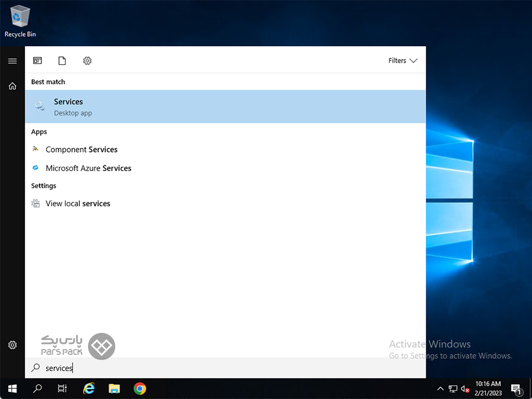Filter results by Documents icon

62,61
